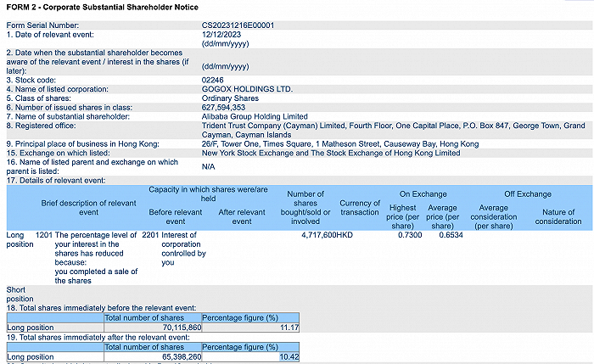Select the Hong Kong address '26/F, Tower One, Times Square'

(x=340, y=144)
